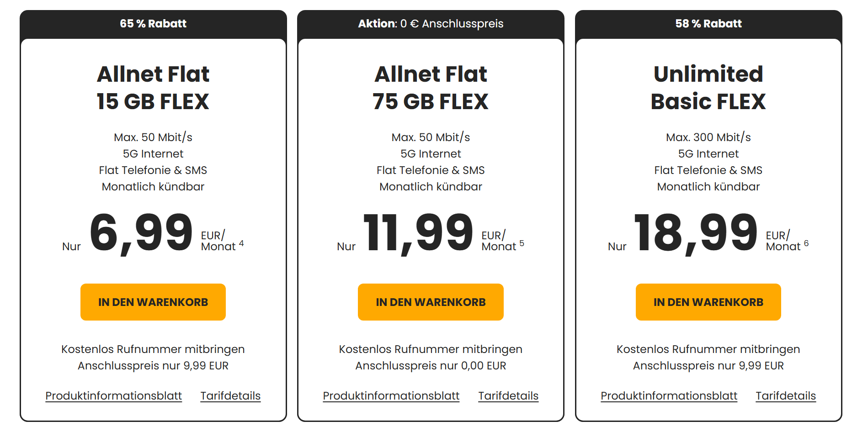Click the Allnet Flat 75 GB FLEX heading

[431, 88]
